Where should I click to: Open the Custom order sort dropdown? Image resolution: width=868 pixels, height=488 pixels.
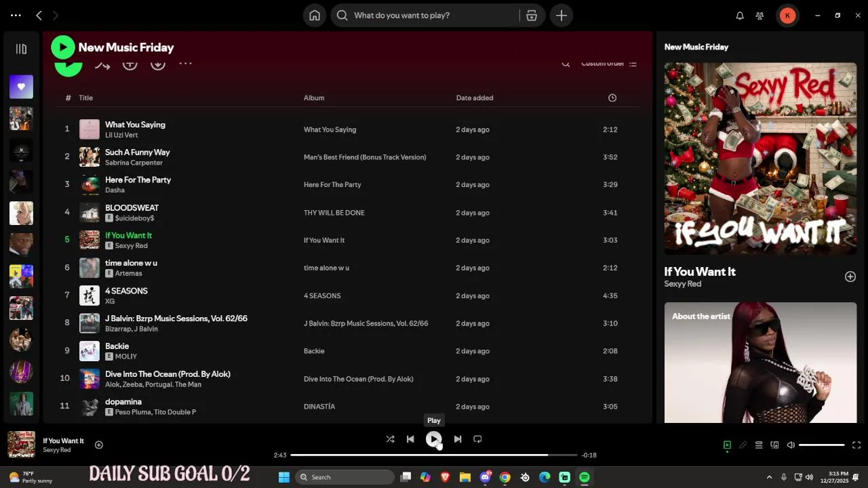(x=609, y=64)
